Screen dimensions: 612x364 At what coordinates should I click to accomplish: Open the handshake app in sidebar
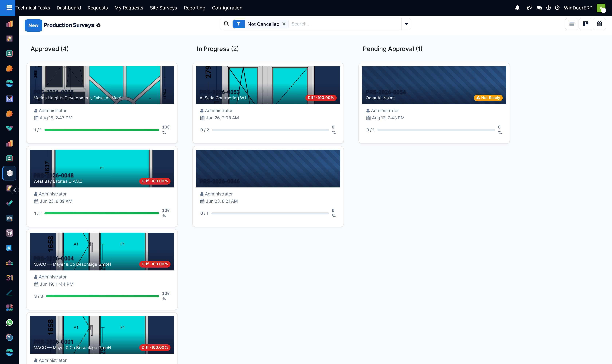click(x=9, y=128)
